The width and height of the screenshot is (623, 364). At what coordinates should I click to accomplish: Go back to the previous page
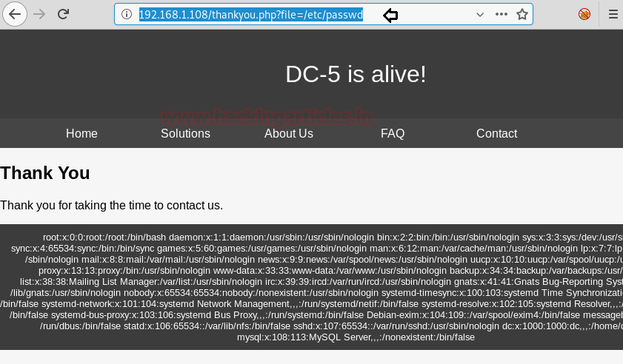tap(15, 14)
